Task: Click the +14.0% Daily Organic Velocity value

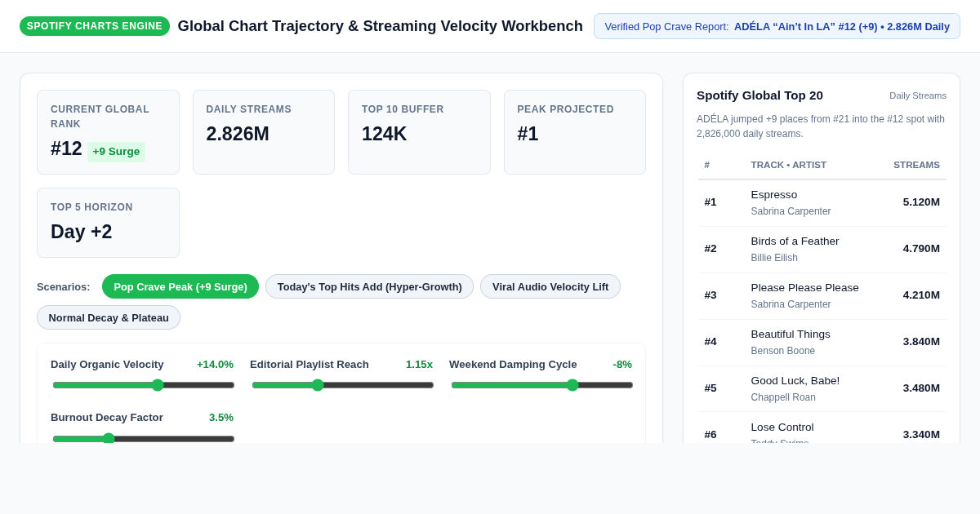Action: click(x=215, y=365)
